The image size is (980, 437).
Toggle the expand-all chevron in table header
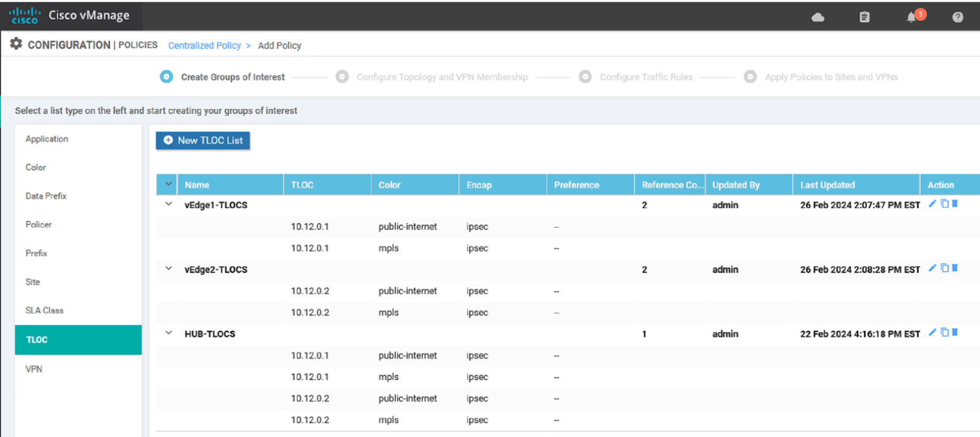[168, 184]
